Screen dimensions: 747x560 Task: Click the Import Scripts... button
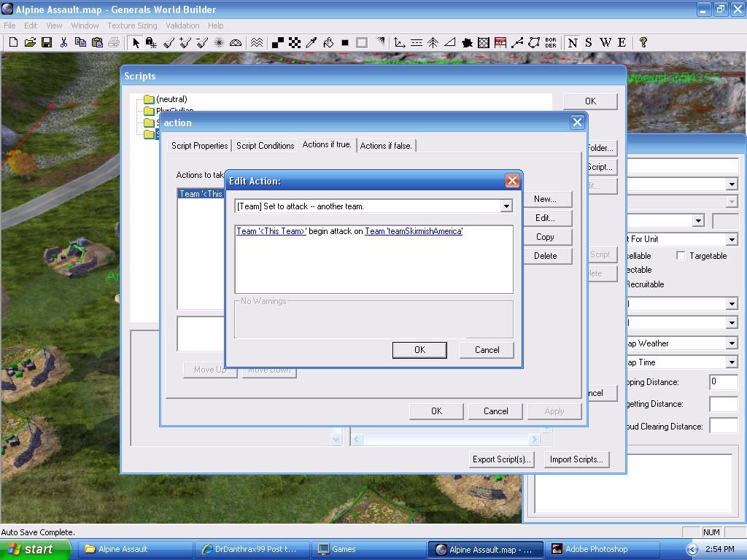pos(576,459)
